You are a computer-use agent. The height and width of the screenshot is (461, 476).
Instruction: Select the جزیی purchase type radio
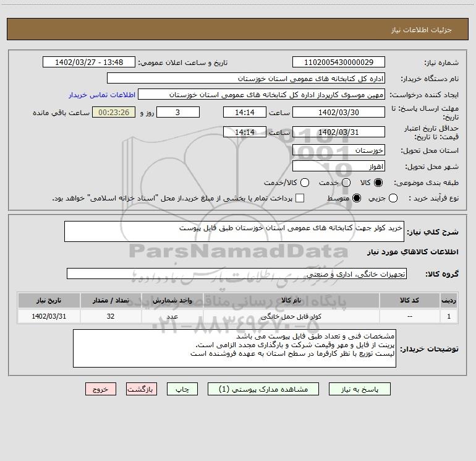click(x=393, y=198)
